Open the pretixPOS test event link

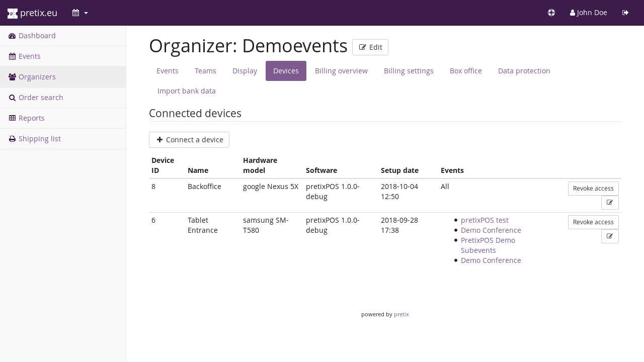click(x=484, y=220)
